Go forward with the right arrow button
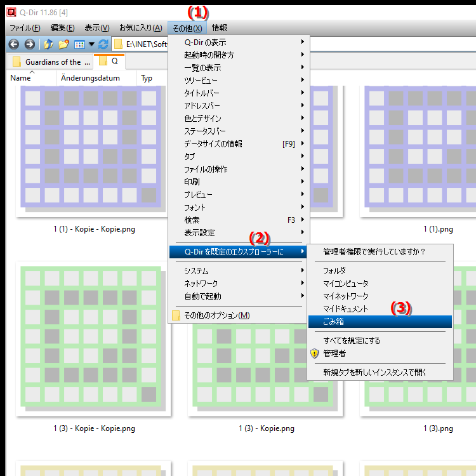 tap(29, 44)
